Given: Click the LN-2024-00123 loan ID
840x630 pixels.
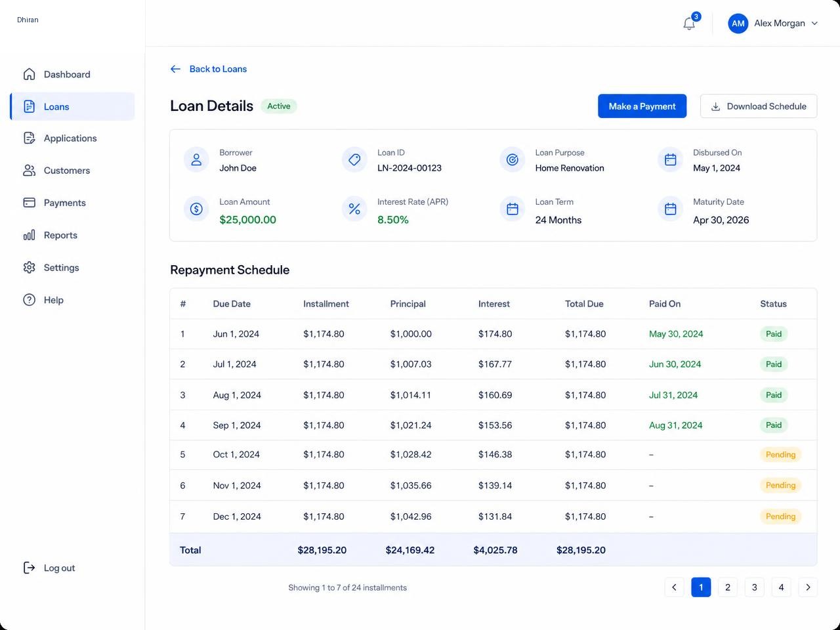Looking at the screenshot, I should (x=409, y=168).
